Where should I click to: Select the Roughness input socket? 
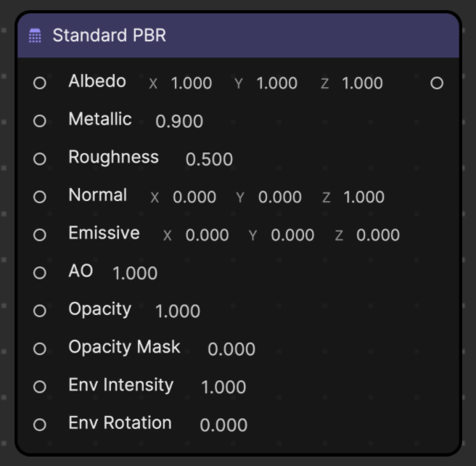(x=40, y=159)
